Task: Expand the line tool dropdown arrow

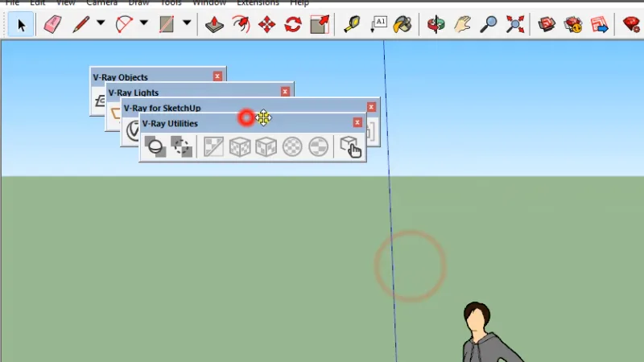Action: click(101, 23)
